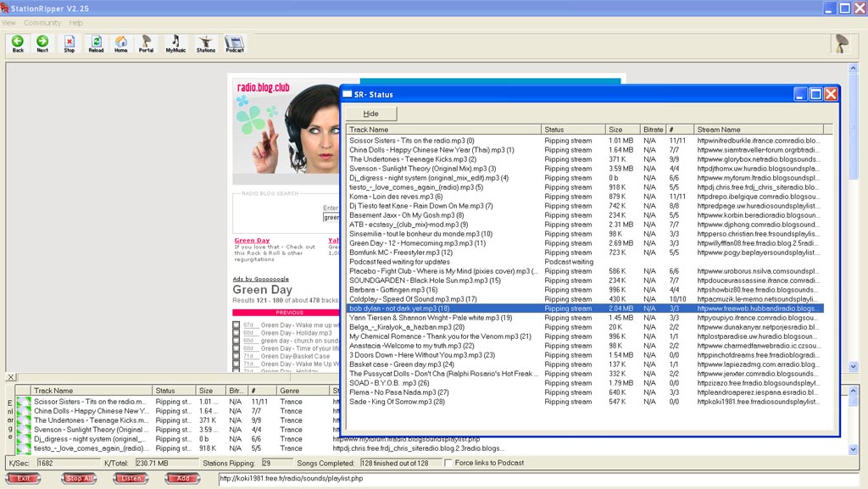Viewport: 868px width, 489px height.
Task: Toggle Force links to Podcast checkbox
Action: click(x=448, y=463)
